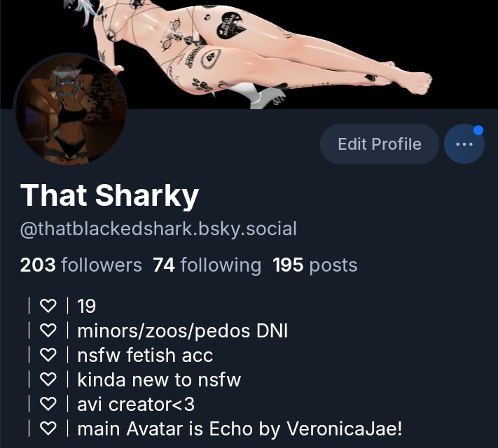498x448 pixels.
Task: Open the circular profile avatar picture
Action: tap(70, 109)
